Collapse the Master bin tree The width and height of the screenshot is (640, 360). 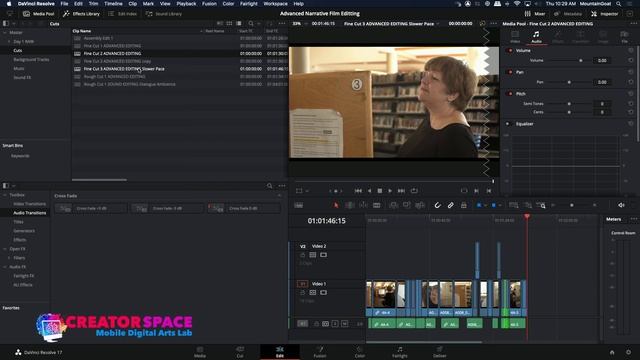coord(4,33)
